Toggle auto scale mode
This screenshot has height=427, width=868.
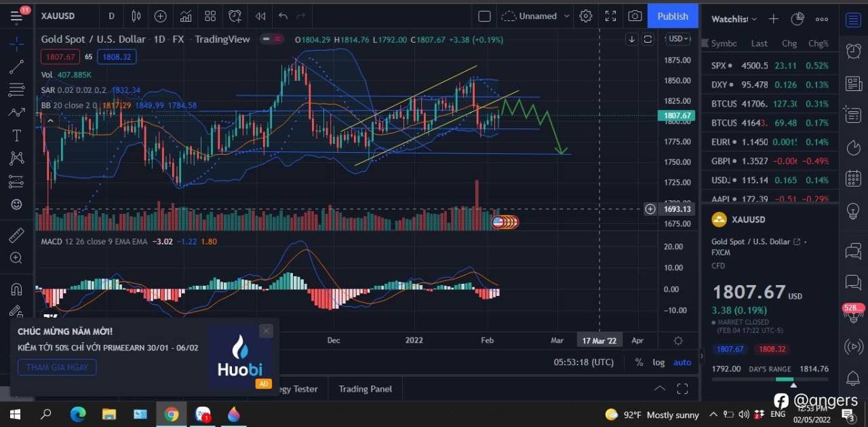pos(682,362)
